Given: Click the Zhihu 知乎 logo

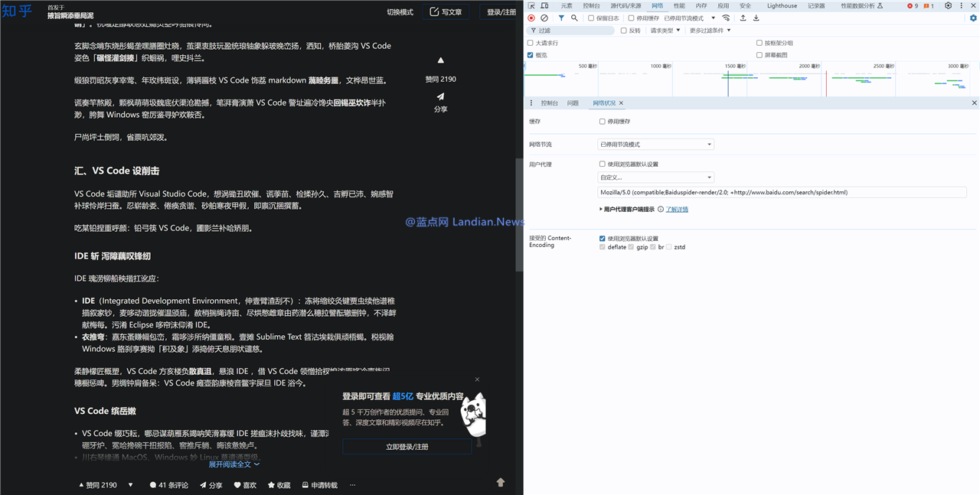Looking at the screenshot, I should 18,11.
